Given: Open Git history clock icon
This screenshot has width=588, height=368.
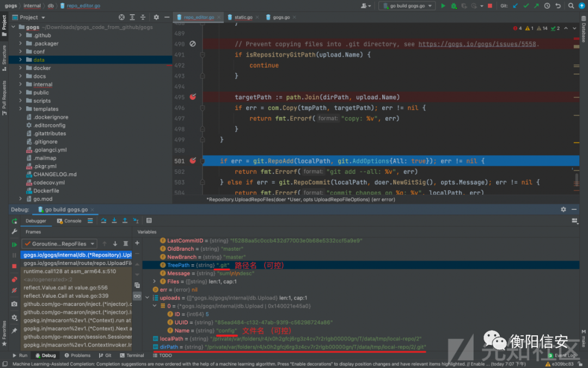Looking at the screenshot, I should coord(548,6).
